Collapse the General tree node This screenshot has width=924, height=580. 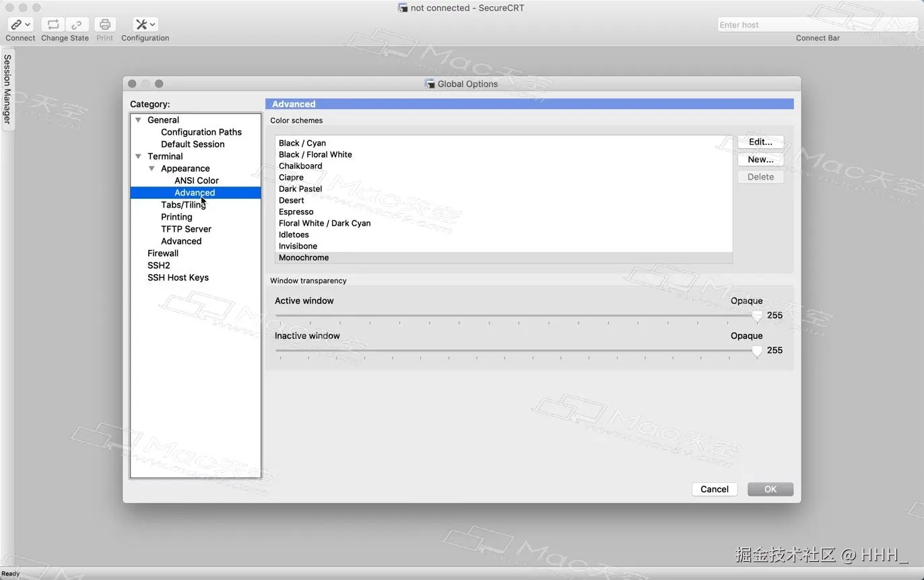pos(138,120)
